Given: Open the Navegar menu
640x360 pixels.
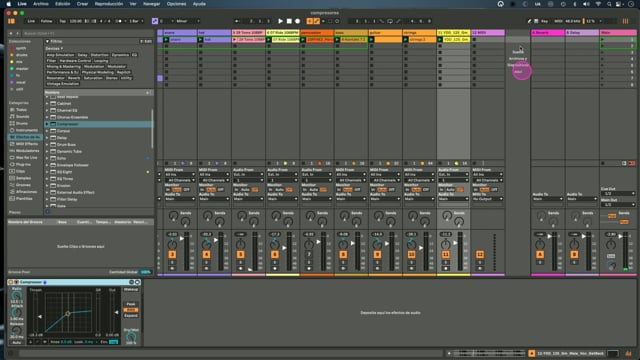Looking at the screenshot, I should click(x=151, y=4).
